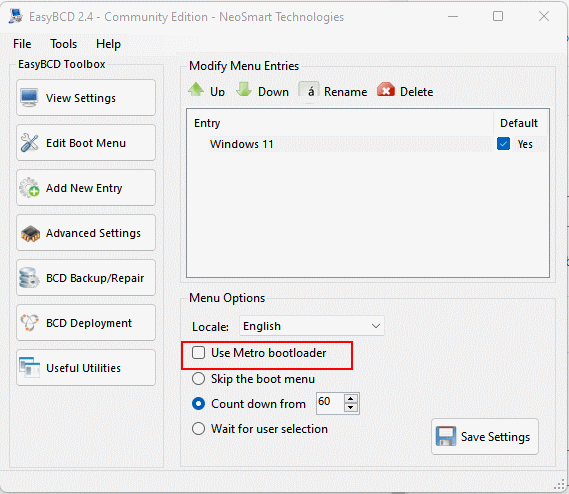Select Wait for user selection radio button
This screenshot has width=569, height=494.
pos(198,429)
